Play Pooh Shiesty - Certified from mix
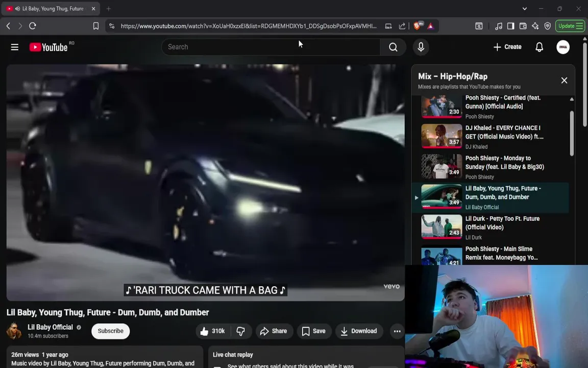The width and height of the screenshot is (588, 368). [491, 107]
